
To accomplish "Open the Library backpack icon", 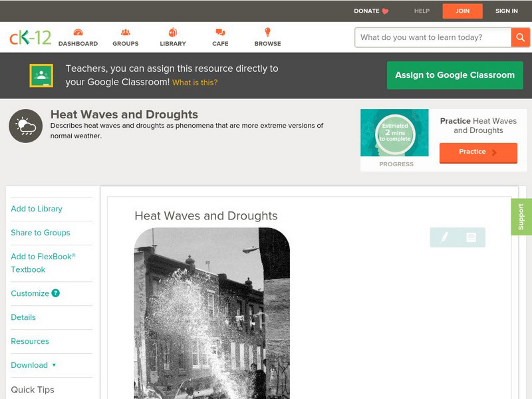I will click(x=172, y=31).
